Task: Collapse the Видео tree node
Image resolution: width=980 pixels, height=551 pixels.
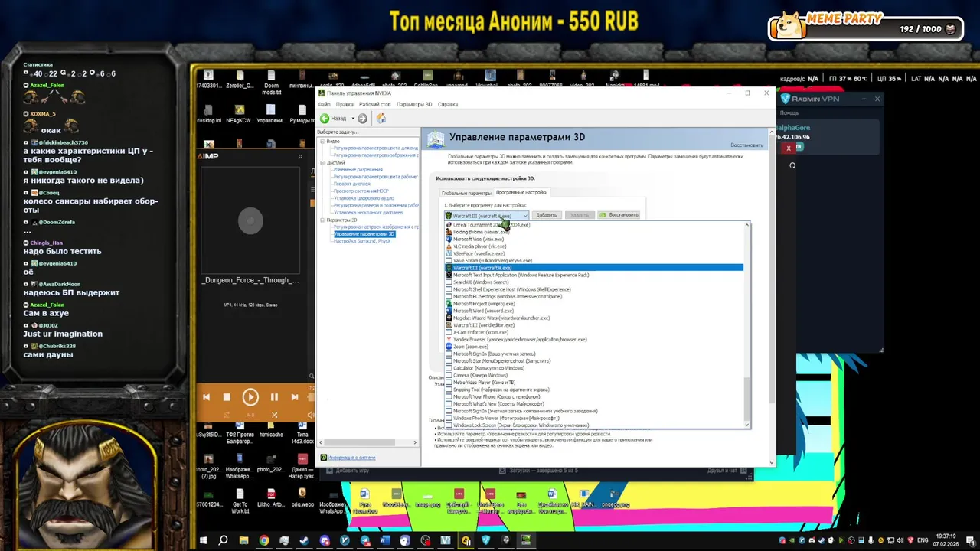Action: click(322, 142)
